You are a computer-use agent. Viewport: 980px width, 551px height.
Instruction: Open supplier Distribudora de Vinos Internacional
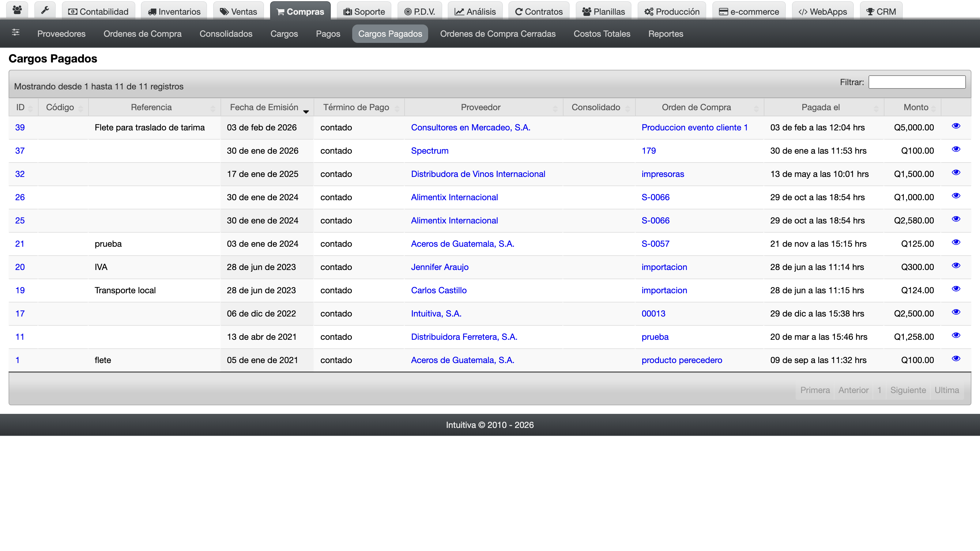pos(478,174)
